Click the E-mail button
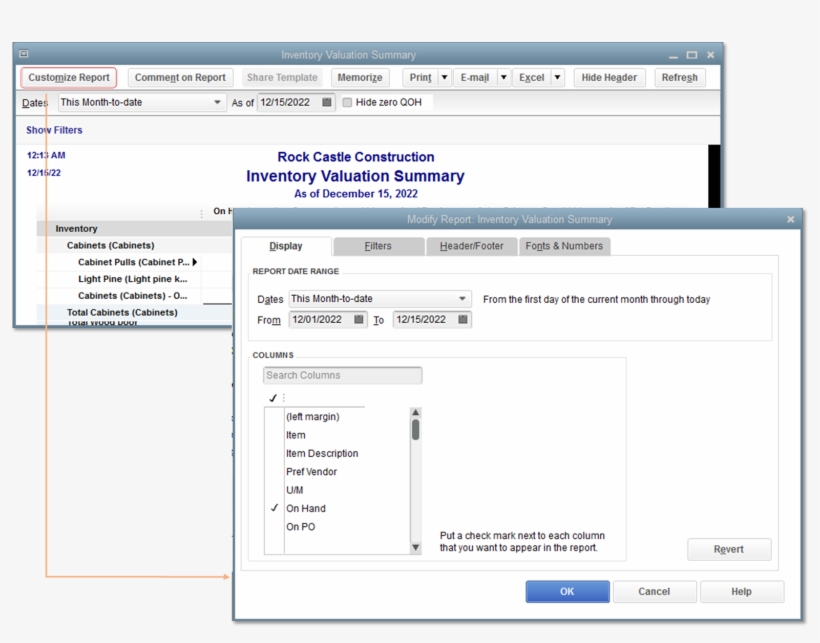Viewport: 820px width, 643px height. point(475,77)
